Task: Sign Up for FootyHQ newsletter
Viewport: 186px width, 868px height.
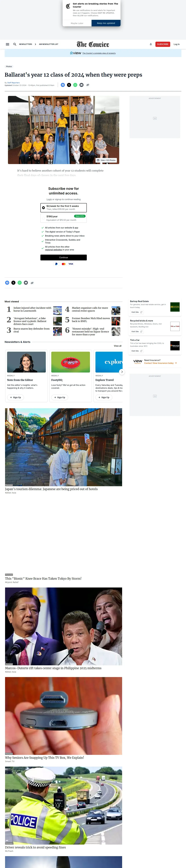Action: (60, 397)
